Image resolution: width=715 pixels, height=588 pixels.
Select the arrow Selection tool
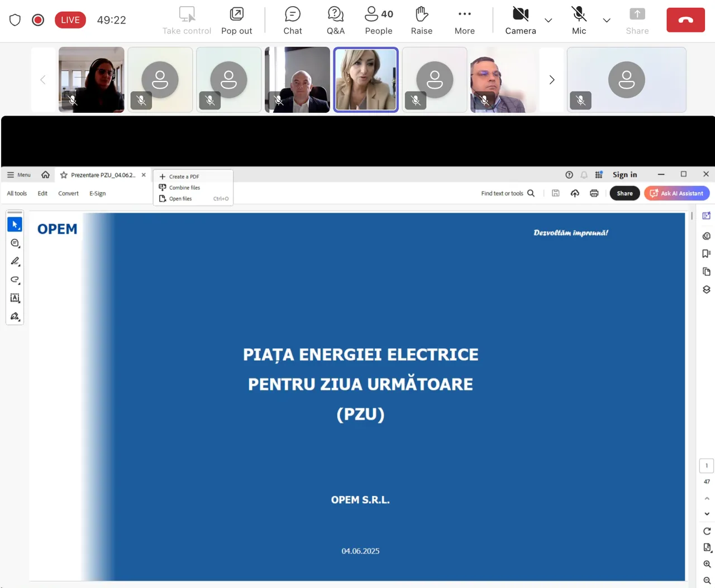point(15,224)
